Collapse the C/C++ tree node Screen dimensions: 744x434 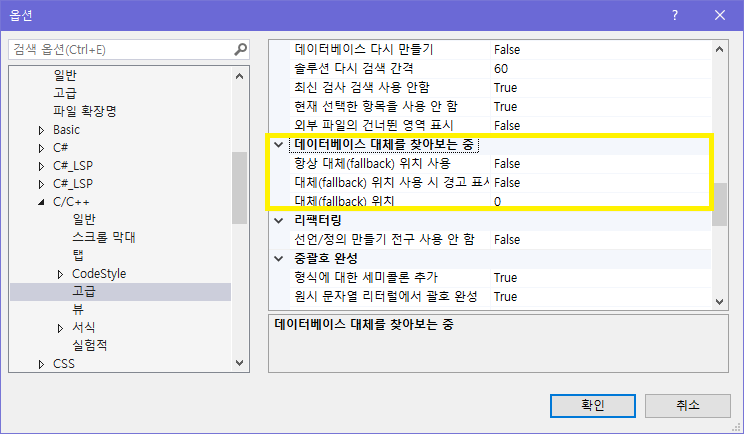41,203
